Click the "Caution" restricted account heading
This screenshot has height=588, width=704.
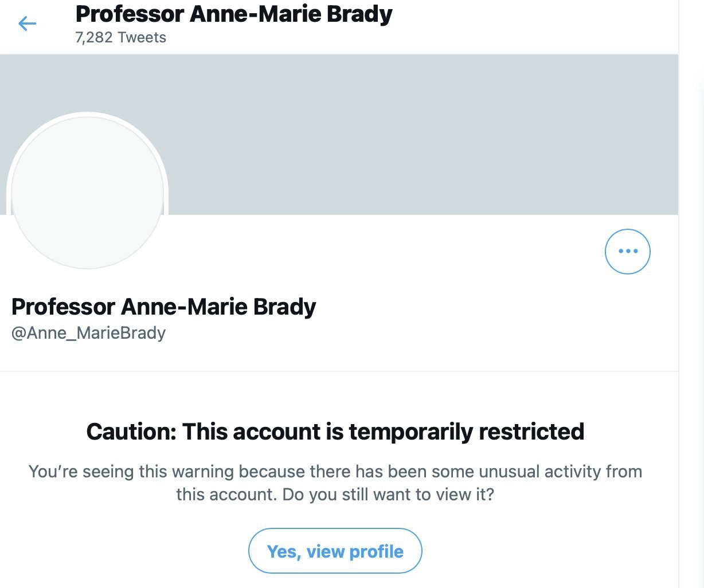pos(335,431)
